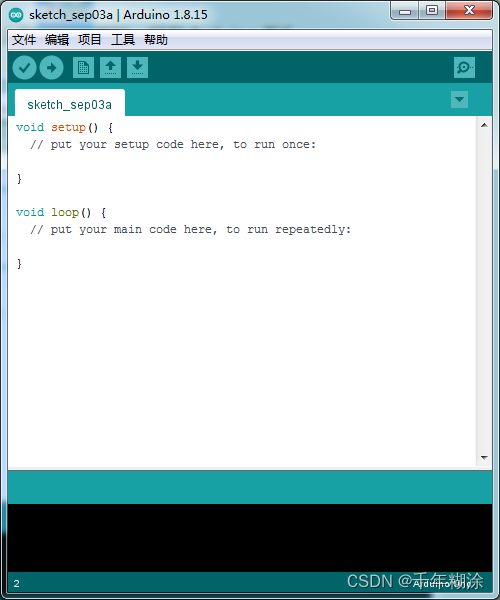Click the black console output area
The height and width of the screenshot is (600, 500).
pos(250,538)
